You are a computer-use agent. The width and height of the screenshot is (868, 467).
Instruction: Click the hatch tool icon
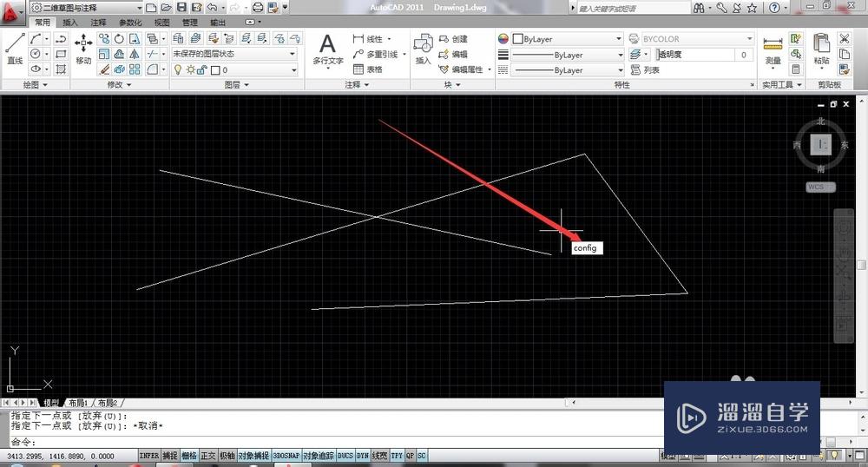[61, 69]
